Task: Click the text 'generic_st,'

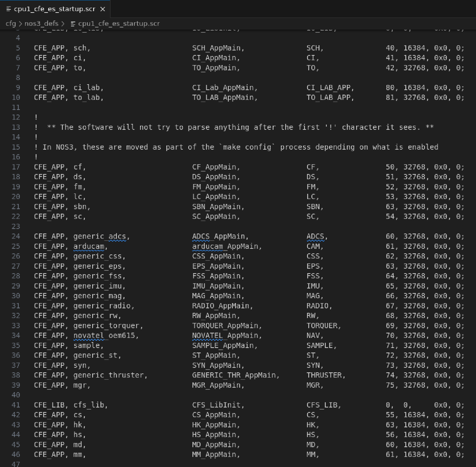Action: [x=97, y=355]
